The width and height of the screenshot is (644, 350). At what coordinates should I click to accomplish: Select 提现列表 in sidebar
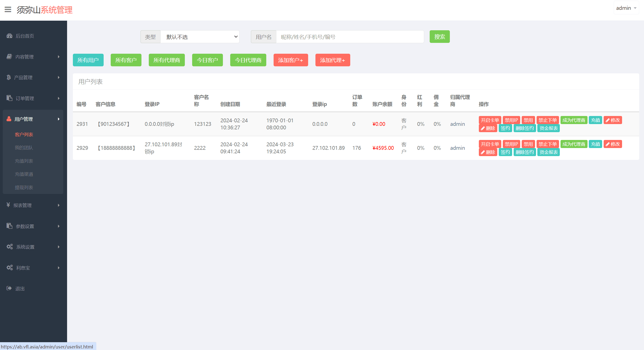[x=24, y=187]
